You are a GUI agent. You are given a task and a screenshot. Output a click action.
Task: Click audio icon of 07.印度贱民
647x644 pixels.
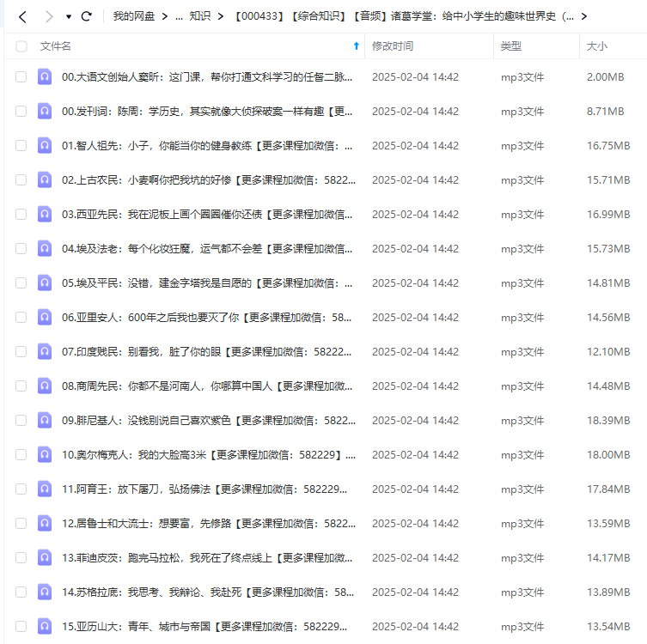tap(45, 351)
